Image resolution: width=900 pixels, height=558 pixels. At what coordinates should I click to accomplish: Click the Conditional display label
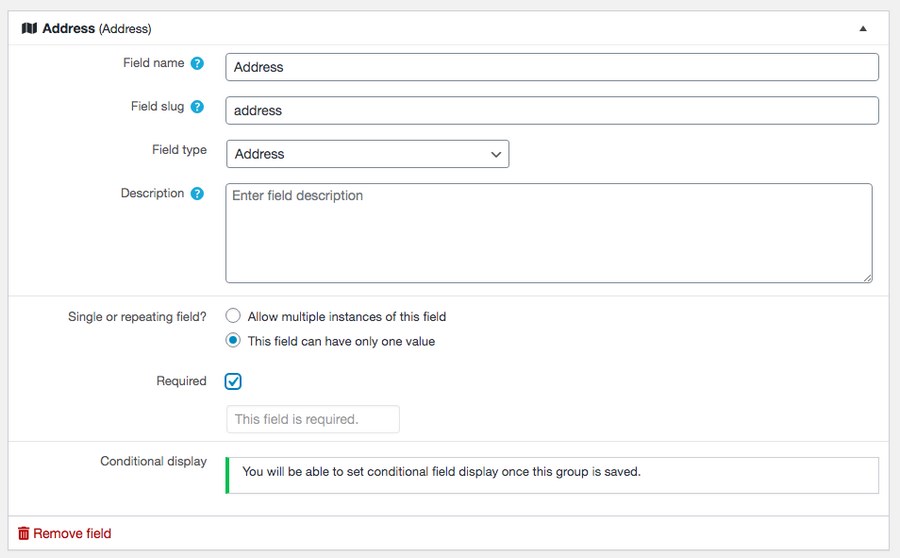pyautogui.click(x=153, y=462)
